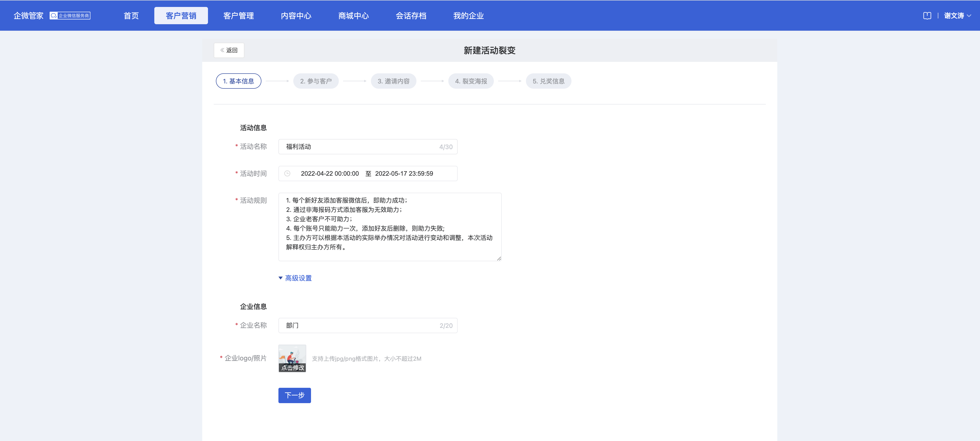The width and height of the screenshot is (980, 441).
Task: Click the 活动规则 text area
Action: coord(390,227)
